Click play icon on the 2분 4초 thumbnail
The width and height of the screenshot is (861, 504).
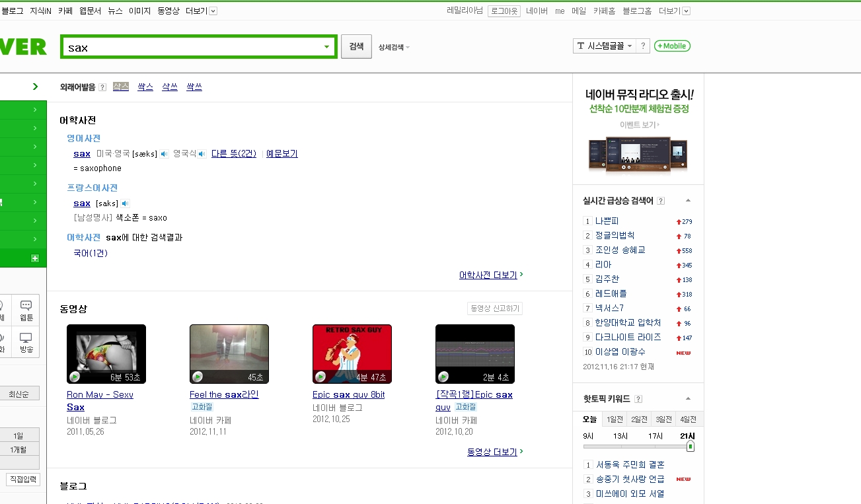[443, 377]
